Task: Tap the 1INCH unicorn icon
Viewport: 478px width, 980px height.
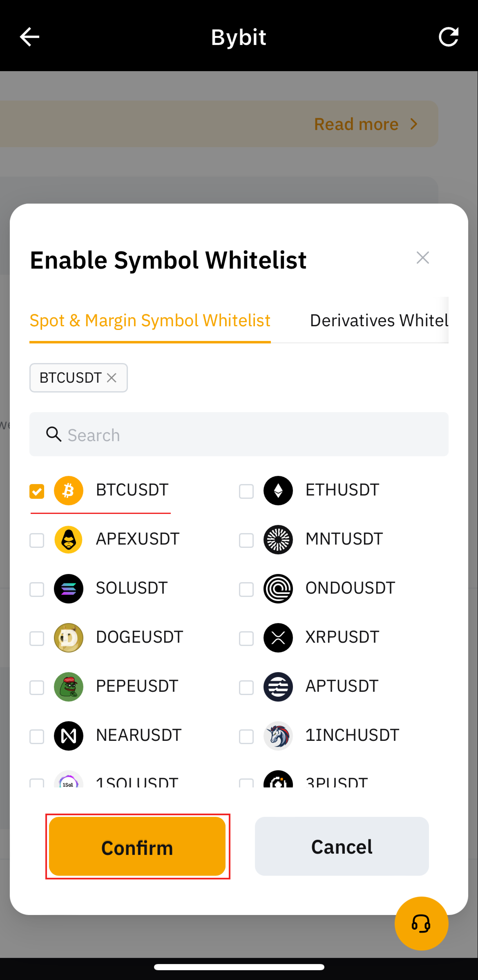Action: click(278, 736)
